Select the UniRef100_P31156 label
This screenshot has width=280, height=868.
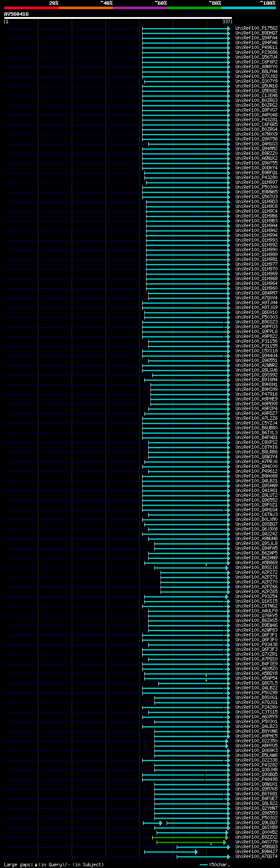[x=256, y=341]
